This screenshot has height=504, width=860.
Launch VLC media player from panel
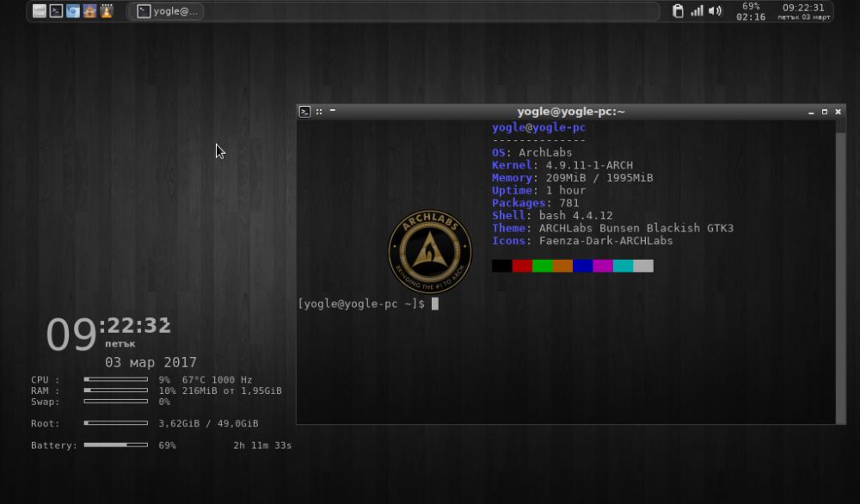coord(107,11)
